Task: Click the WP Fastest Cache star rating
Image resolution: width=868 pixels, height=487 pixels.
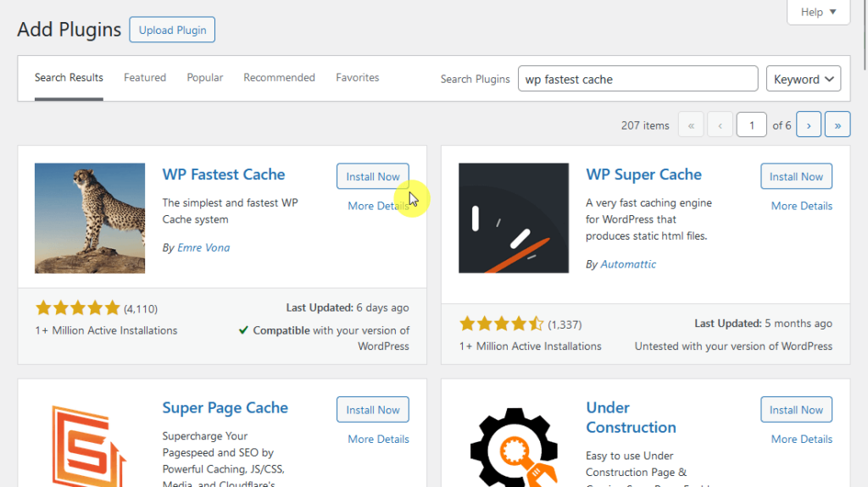Action: (x=77, y=307)
